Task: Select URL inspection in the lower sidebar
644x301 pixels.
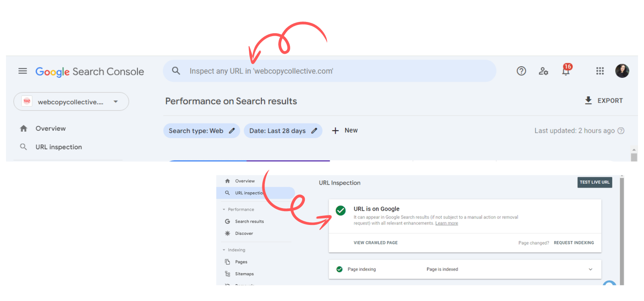Action: pyautogui.click(x=255, y=193)
